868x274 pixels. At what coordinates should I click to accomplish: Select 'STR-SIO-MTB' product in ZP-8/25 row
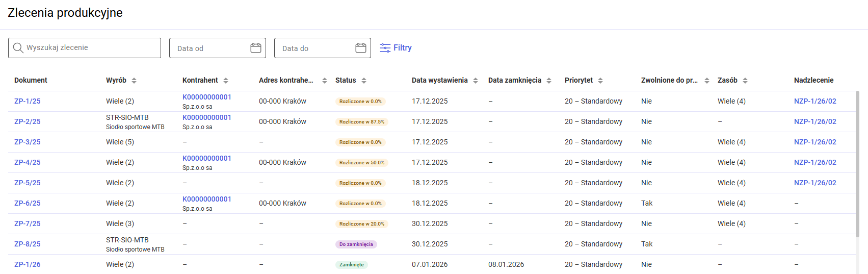tap(127, 240)
